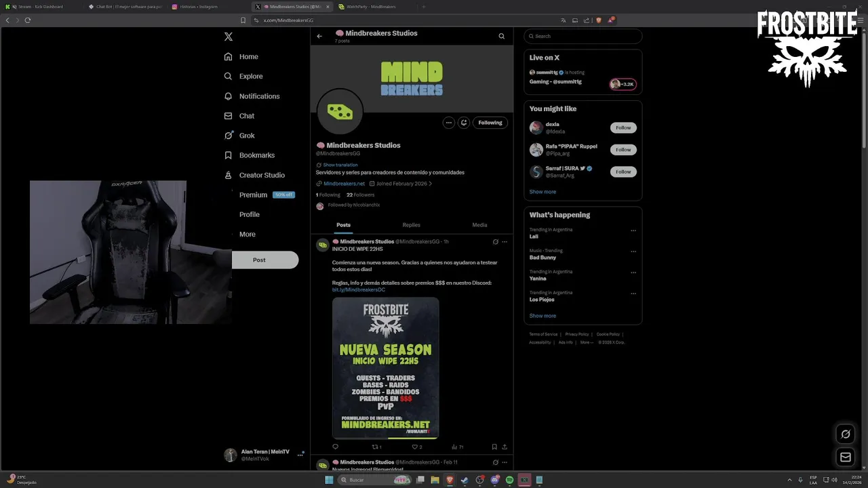
Task: Switch to the Replies tab
Action: click(412, 225)
